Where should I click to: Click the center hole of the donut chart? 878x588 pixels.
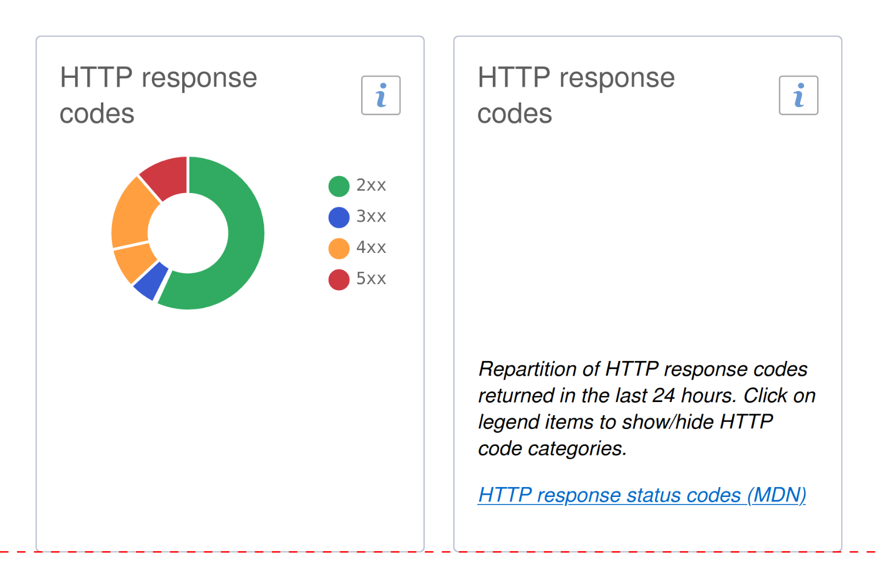[x=188, y=233]
